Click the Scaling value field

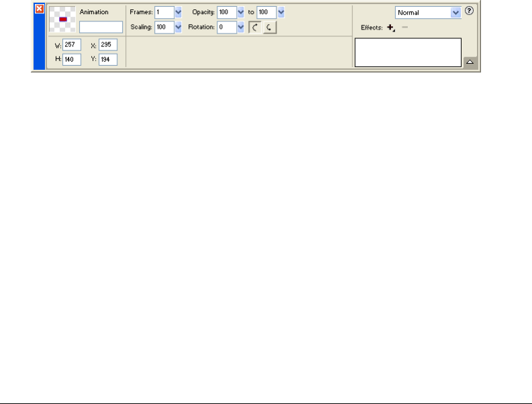click(164, 27)
